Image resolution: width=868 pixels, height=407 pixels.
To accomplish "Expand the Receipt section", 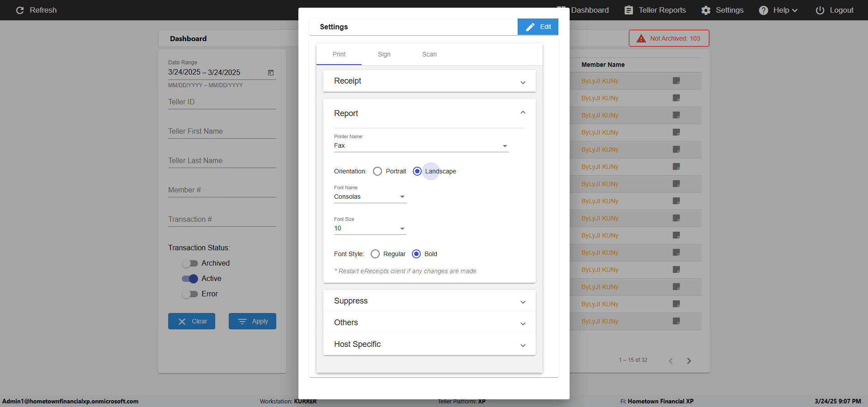I will [429, 81].
